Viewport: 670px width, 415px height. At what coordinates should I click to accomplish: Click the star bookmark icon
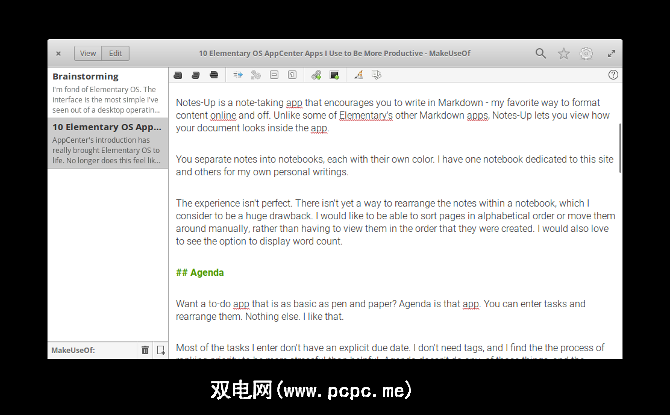coord(564,53)
